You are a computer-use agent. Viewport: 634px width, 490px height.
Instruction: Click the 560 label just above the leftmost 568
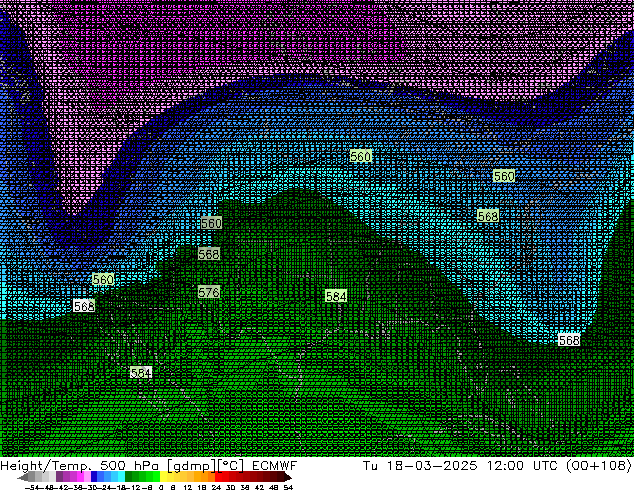103,279
